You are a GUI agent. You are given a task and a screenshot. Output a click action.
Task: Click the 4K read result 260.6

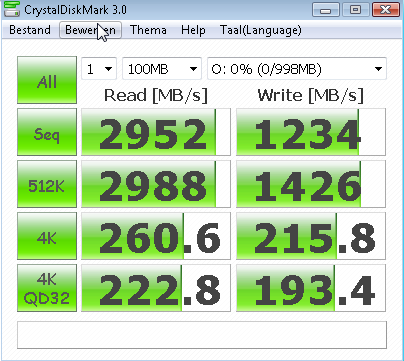156,236
